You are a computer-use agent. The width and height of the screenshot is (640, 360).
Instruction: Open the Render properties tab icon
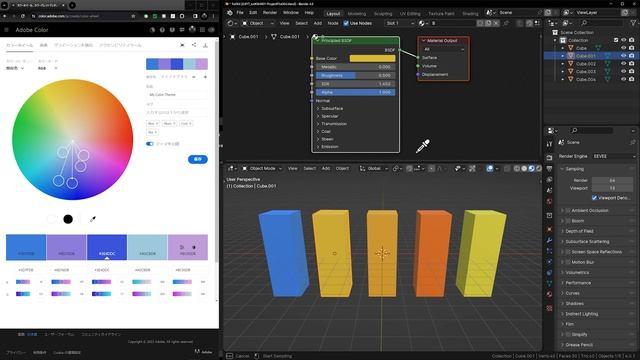click(x=549, y=158)
